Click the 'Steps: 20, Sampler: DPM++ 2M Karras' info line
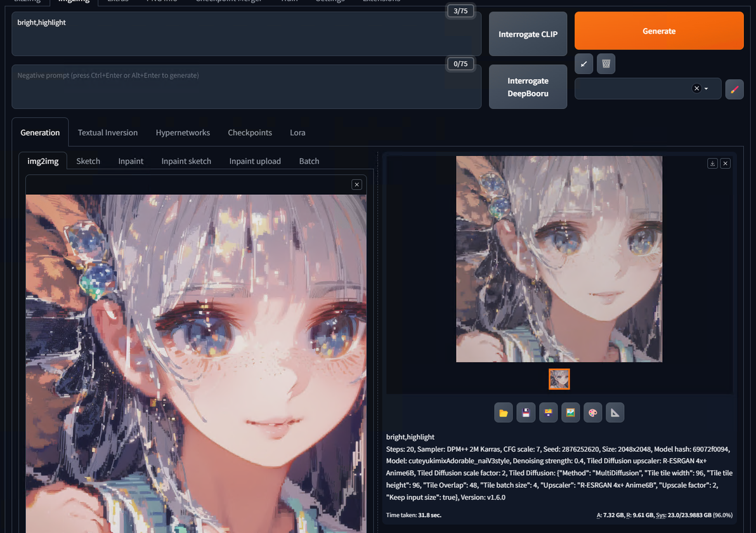756x533 pixels. tap(443, 449)
